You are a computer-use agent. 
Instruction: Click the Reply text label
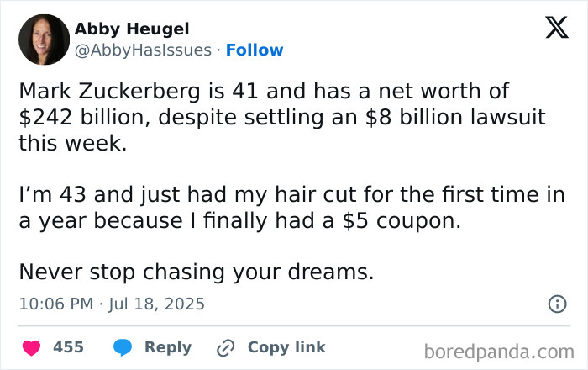pyautogui.click(x=168, y=346)
